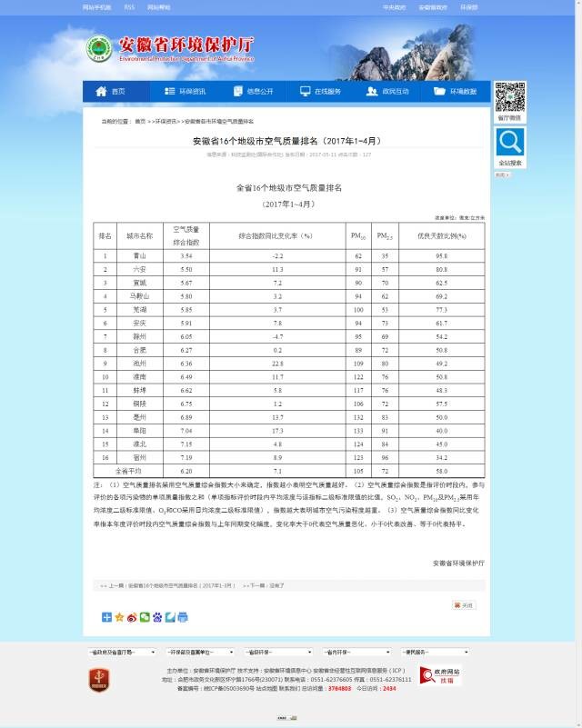Viewport: 582px width, 728px height.
Task: Open 信息公开 navigation tab
Action: (x=253, y=92)
